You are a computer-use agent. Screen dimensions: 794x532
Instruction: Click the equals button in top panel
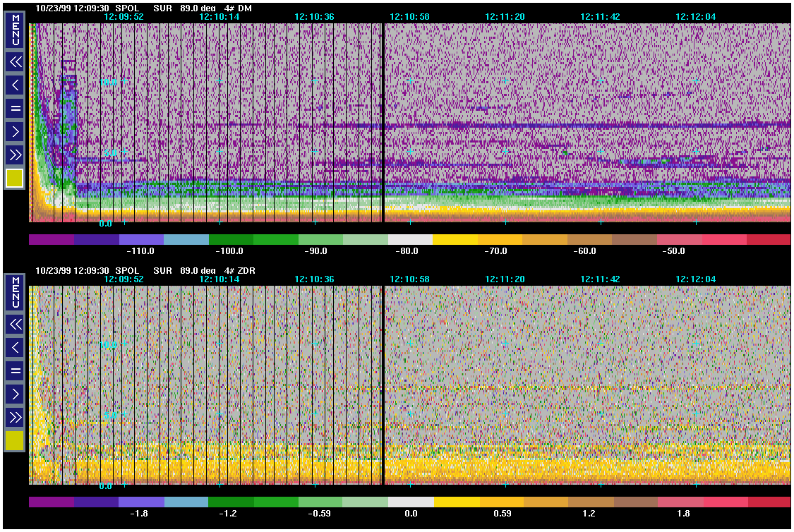[x=16, y=109]
